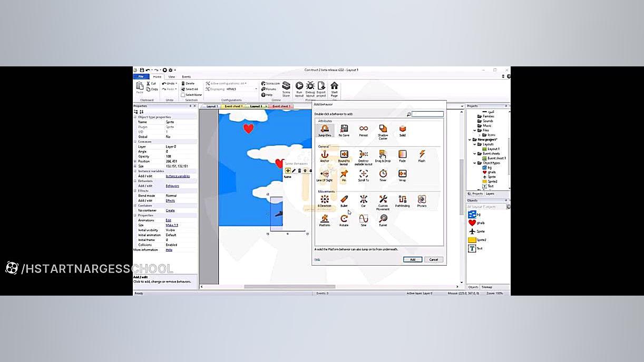Click the Cut button

[x=151, y=83]
